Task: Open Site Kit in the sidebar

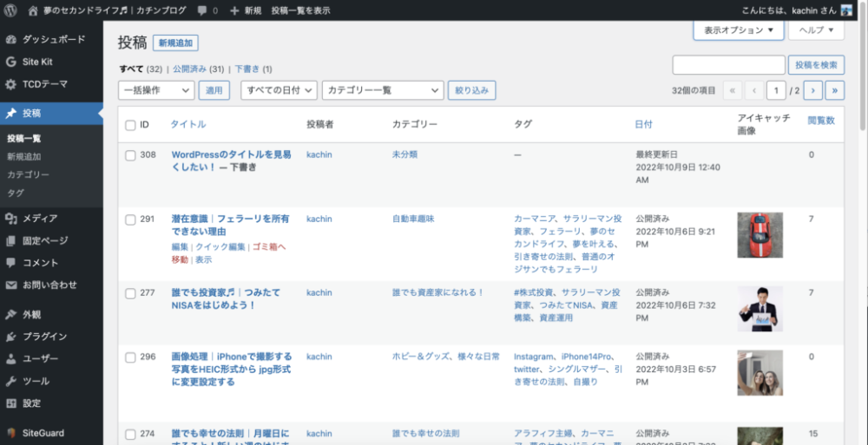Action: (37, 62)
